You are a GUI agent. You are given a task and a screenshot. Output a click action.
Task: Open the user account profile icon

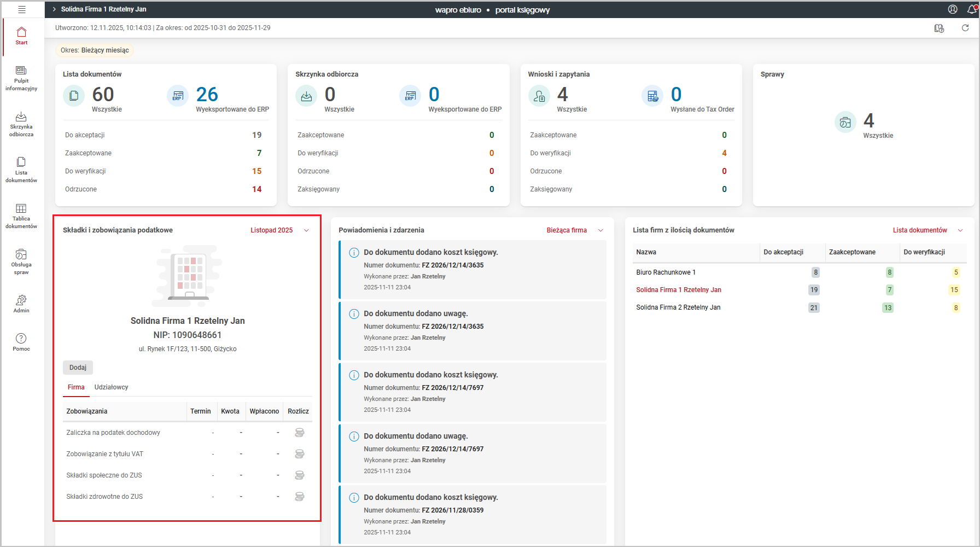click(x=953, y=9)
